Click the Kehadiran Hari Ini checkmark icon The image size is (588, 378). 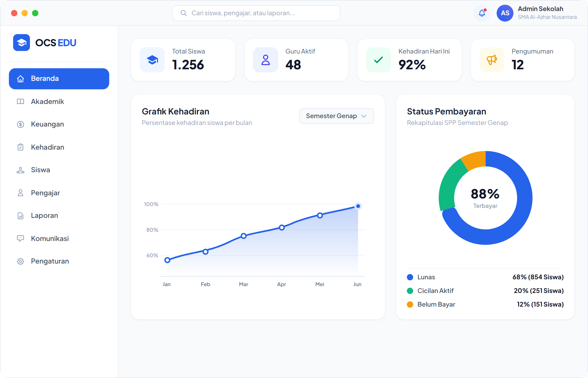coord(379,60)
